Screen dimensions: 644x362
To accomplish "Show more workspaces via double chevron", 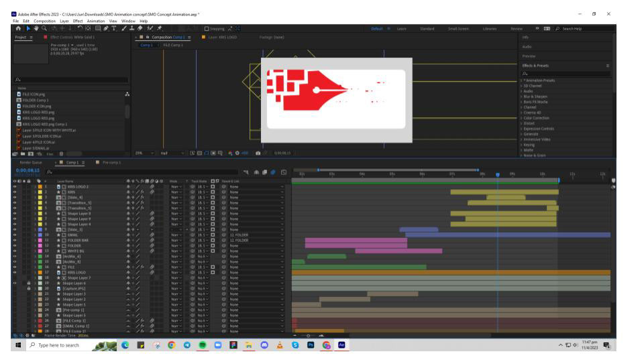I will coord(537,29).
